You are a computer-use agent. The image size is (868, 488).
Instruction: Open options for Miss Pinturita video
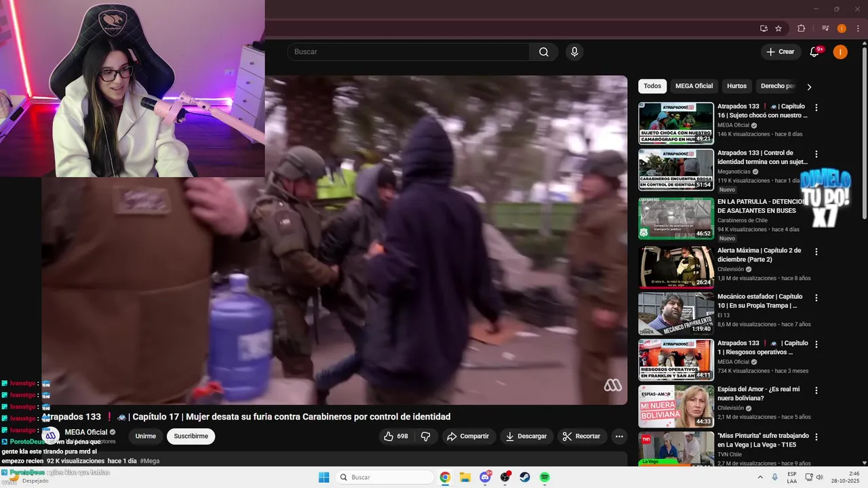816,437
